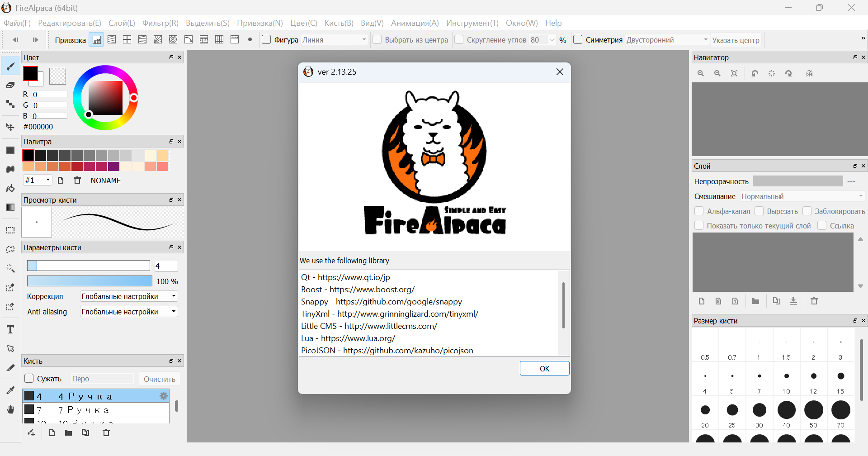This screenshot has height=456, width=868.
Task: Select the Bucket fill tool
Action: [x=10, y=188]
